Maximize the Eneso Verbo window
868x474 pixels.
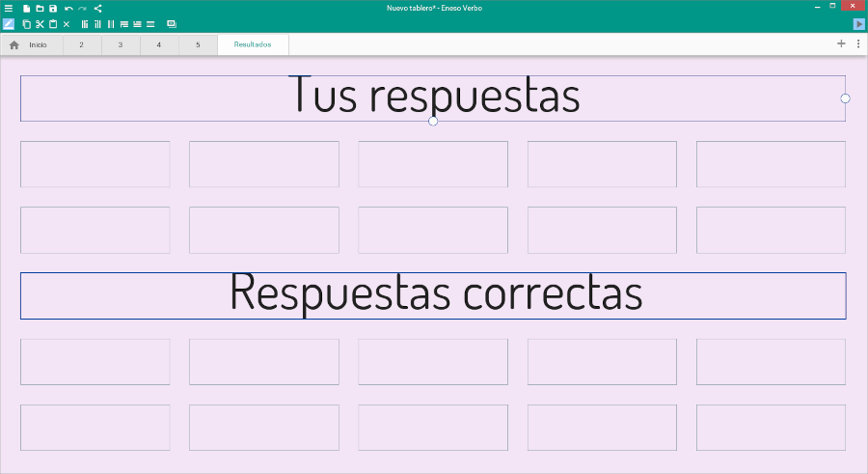(x=832, y=6)
